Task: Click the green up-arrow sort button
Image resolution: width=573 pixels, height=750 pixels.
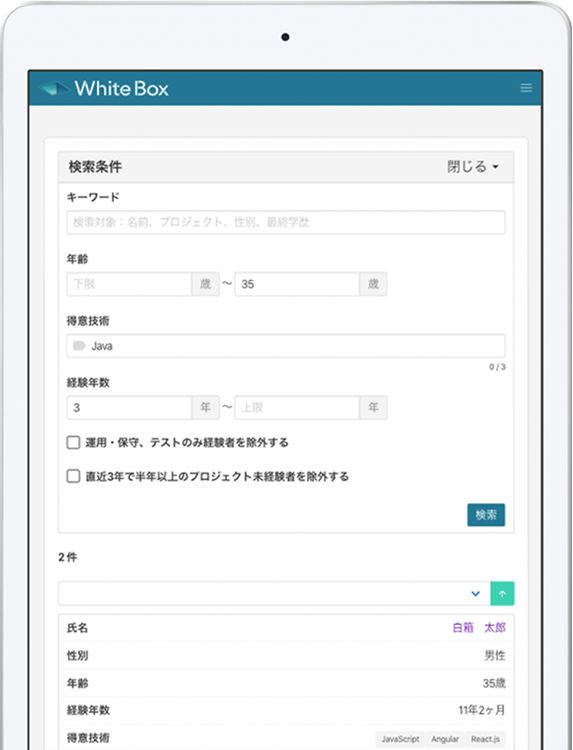Action: coord(502,594)
